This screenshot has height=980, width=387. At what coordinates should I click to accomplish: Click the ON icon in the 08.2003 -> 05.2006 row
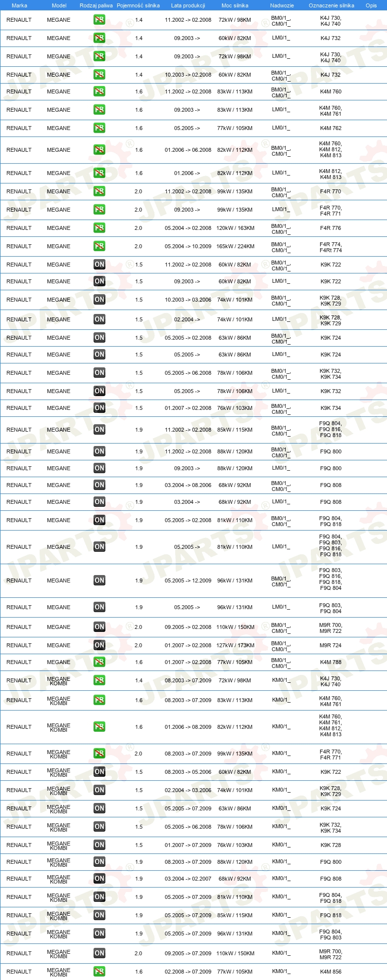coord(99,772)
